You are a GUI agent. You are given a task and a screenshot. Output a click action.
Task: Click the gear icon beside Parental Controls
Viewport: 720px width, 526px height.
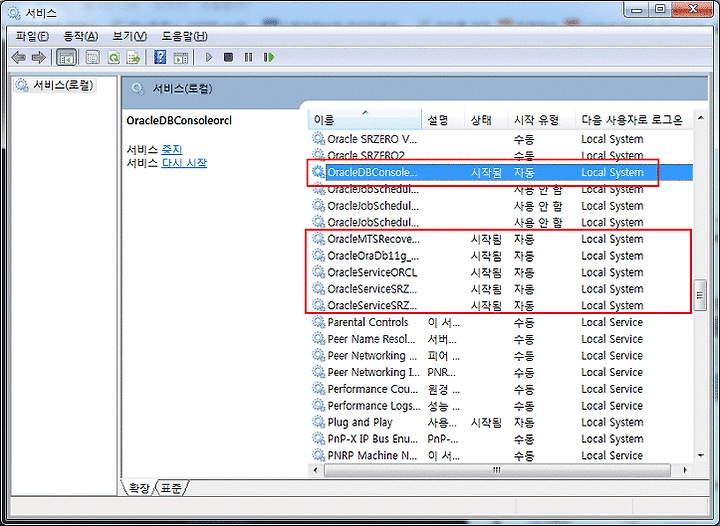[x=318, y=322]
